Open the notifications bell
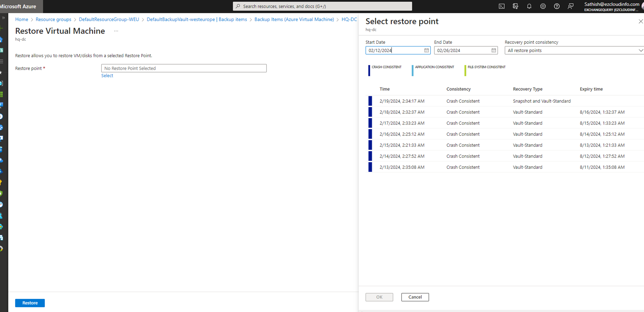Viewport: 644px width, 312px height. [529, 6]
